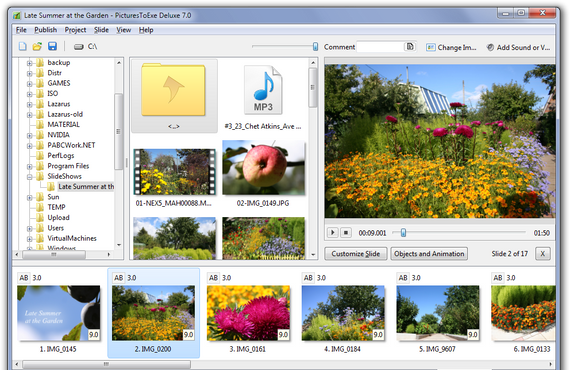571x370 pixels.
Task: Open the View menu
Action: (123, 30)
